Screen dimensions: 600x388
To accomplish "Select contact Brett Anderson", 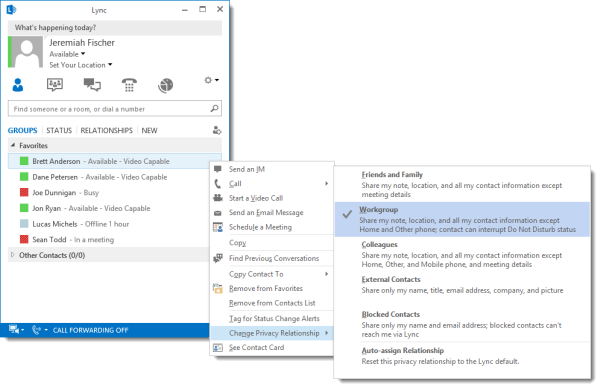I will click(115, 161).
